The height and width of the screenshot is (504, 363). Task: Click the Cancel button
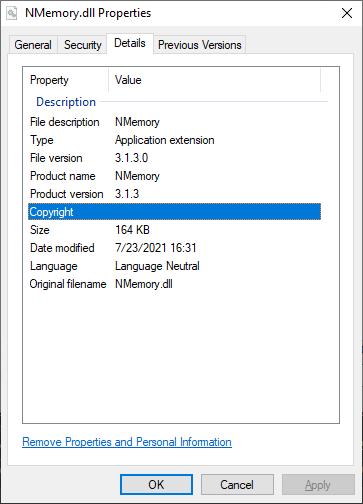tap(237, 484)
